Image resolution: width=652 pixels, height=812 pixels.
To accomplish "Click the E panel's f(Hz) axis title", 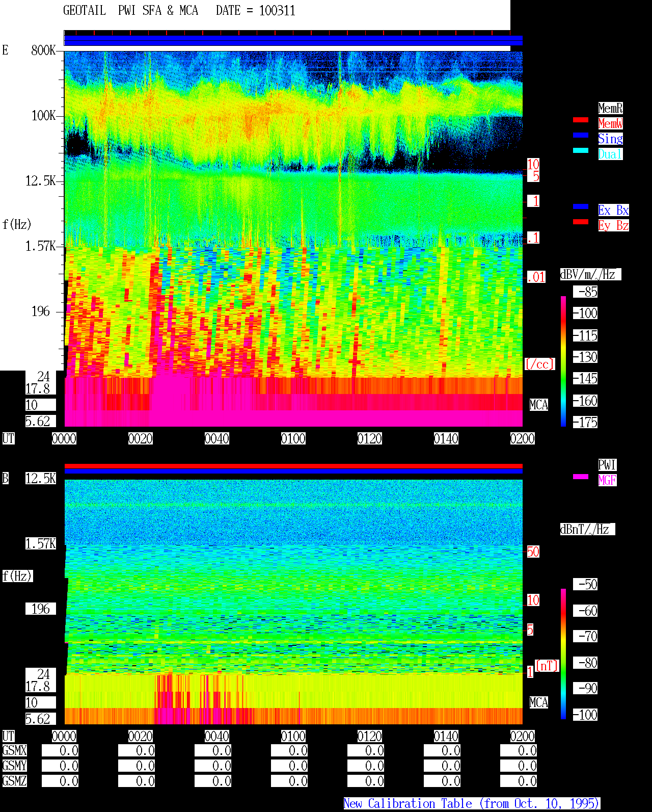I will (17, 224).
